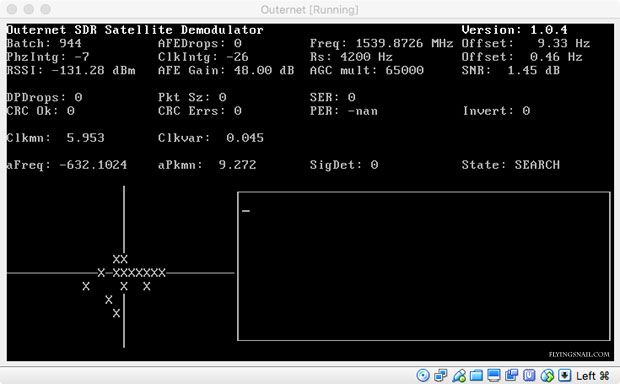Click the 'SigDet: 0' readout

pyautogui.click(x=344, y=165)
